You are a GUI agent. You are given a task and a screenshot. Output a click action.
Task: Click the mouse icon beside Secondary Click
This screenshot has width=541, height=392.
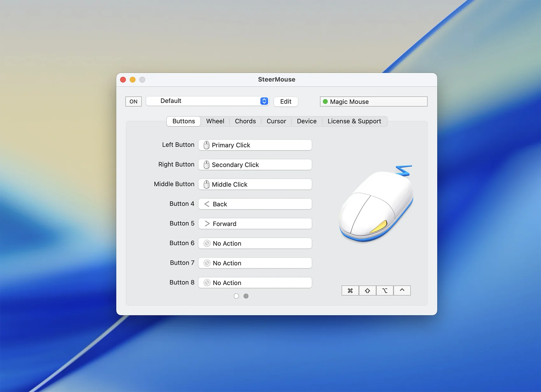point(207,165)
